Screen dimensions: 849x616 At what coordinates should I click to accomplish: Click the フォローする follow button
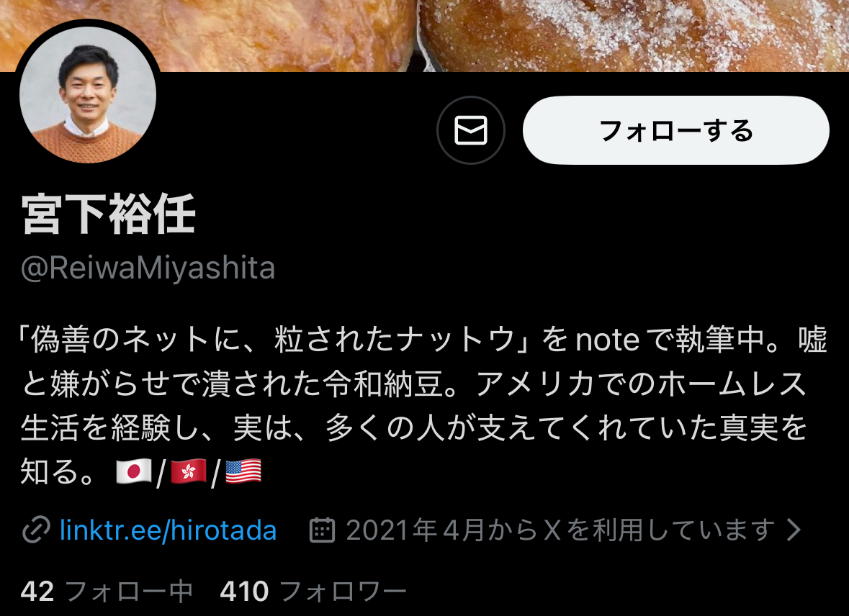coord(675,130)
